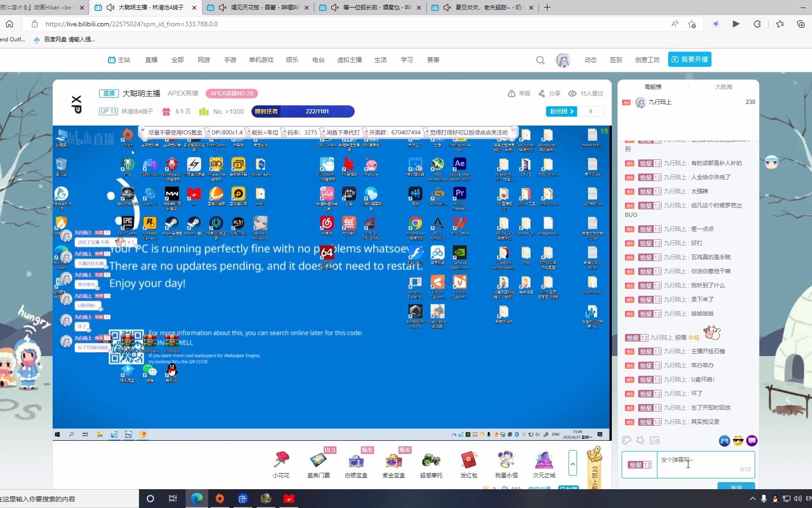Click the site search magnifier icon
The width and height of the screenshot is (812, 508).
[540, 60]
